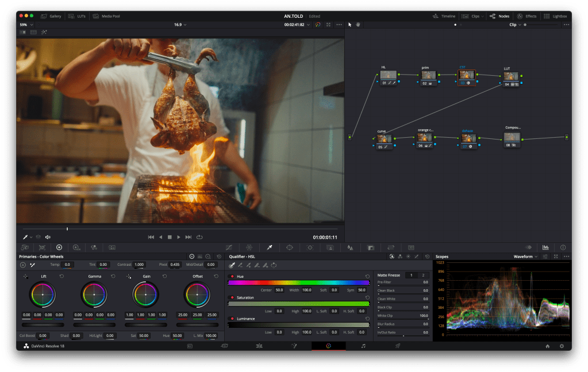Toggle the Saturation qualifier enable dot
588x372 pixels.
pyautogui.click(x=232, y=297)
